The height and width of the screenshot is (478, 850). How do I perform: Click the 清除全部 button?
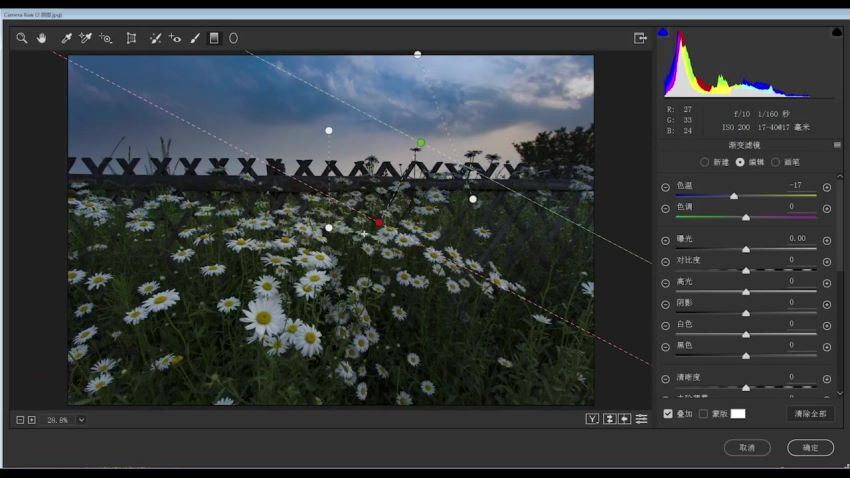click(x=810, y=413)
